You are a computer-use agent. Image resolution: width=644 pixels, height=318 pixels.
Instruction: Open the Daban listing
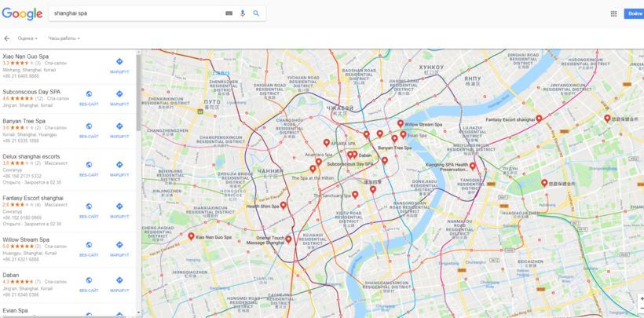pos(11,275)
